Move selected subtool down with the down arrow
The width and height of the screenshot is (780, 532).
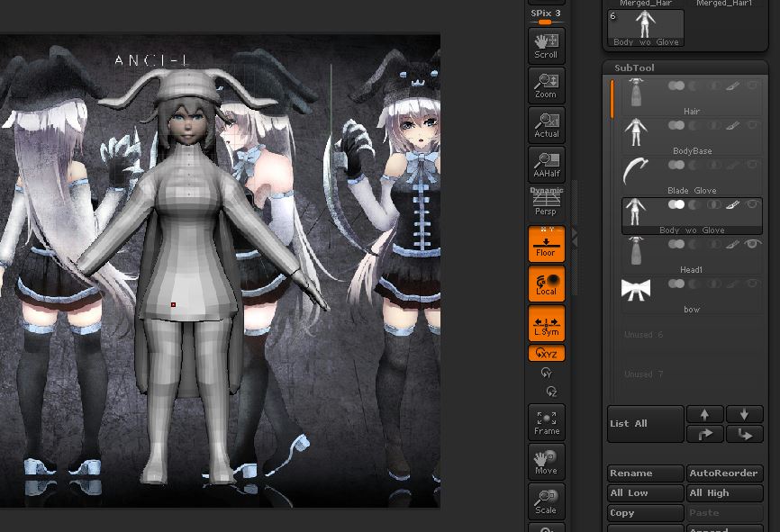(744, 414)
